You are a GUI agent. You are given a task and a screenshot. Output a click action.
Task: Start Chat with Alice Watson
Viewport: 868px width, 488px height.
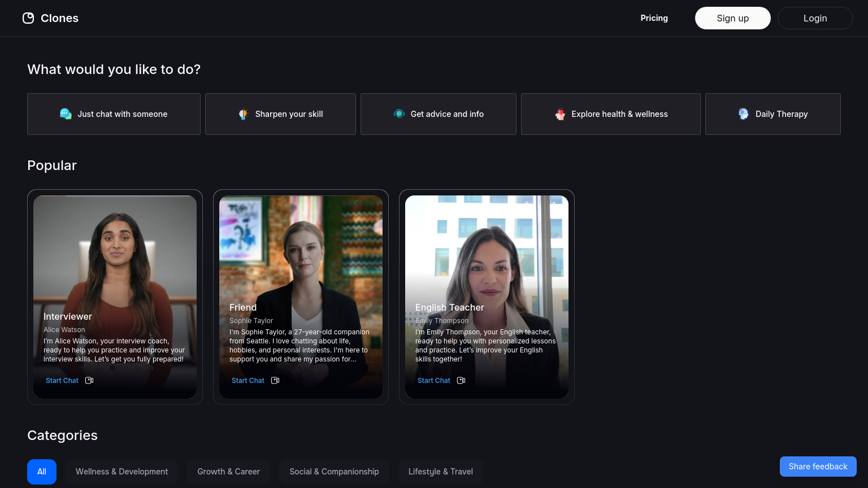62,381
